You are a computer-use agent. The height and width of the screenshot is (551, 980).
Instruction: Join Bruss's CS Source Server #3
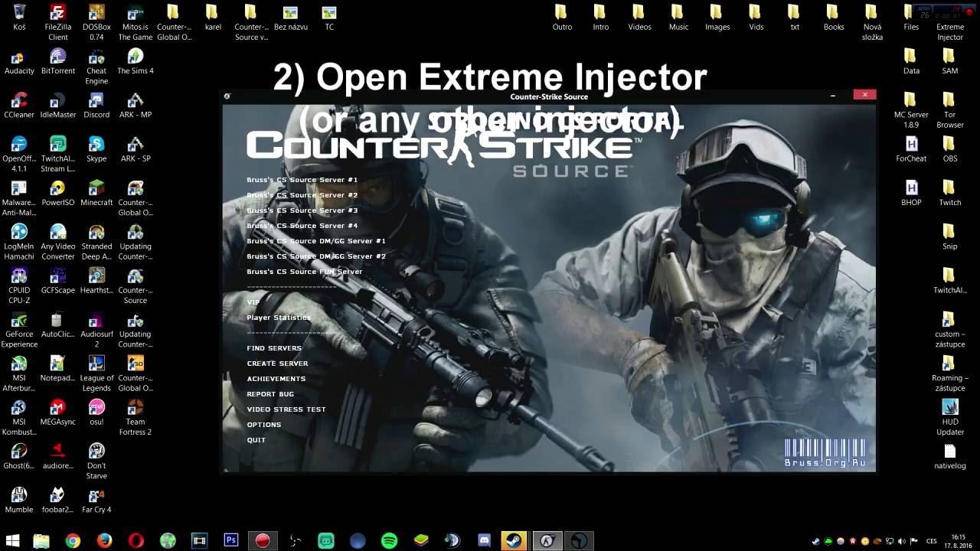click(x=302, y=210)
